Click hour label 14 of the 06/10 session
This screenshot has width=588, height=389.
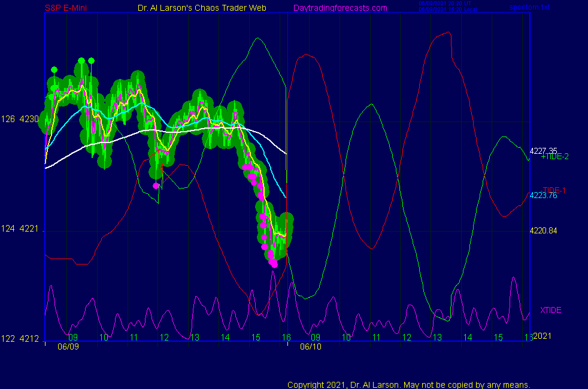pos(468,338)
